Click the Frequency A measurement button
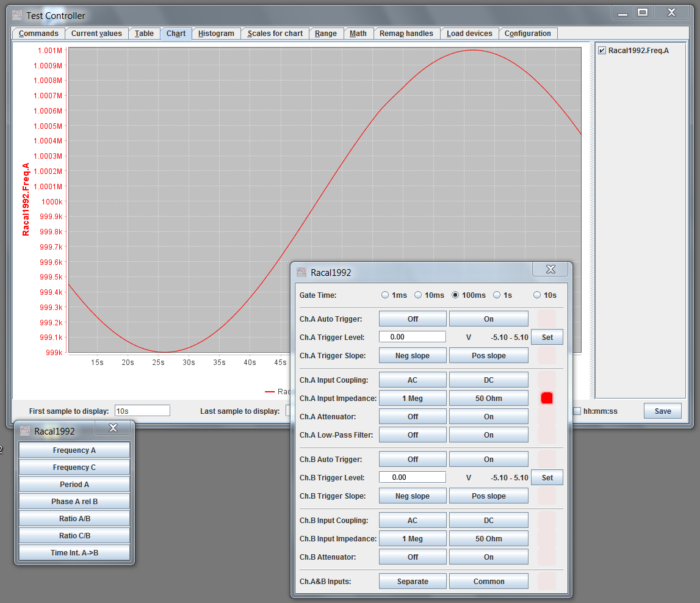 coord(74,450)
